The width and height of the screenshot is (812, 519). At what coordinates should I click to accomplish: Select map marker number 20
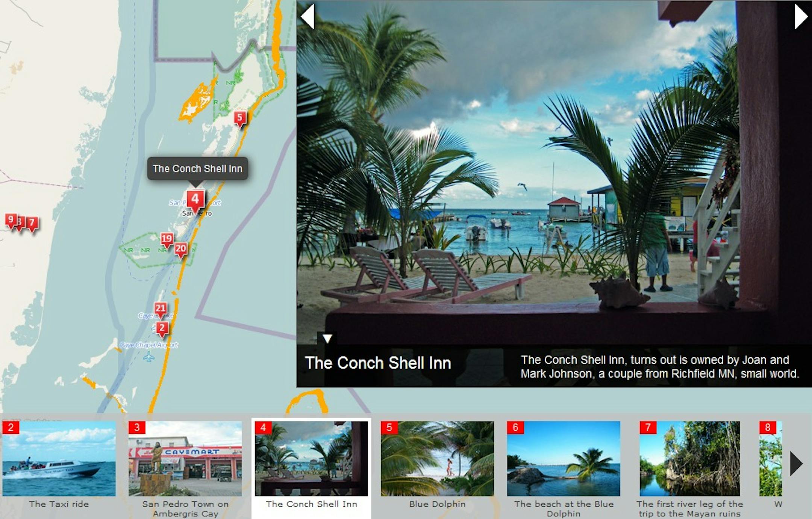tap(181, 249)
